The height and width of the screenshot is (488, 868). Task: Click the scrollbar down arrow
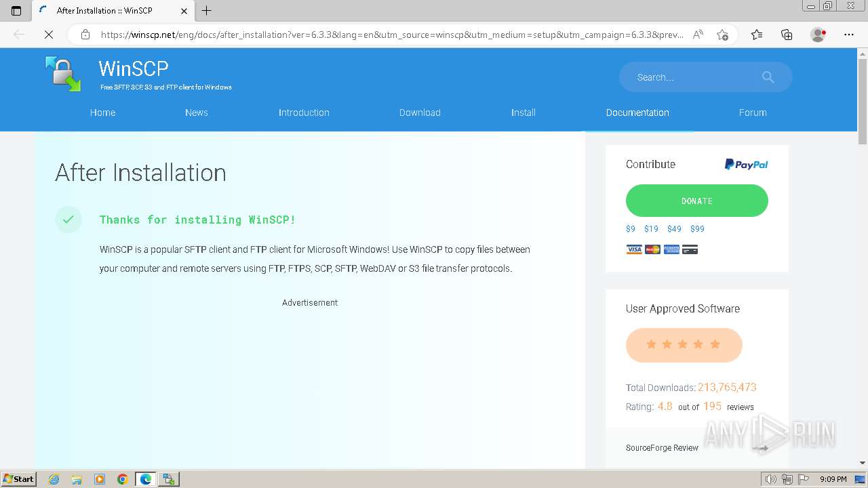click(863, 463)
